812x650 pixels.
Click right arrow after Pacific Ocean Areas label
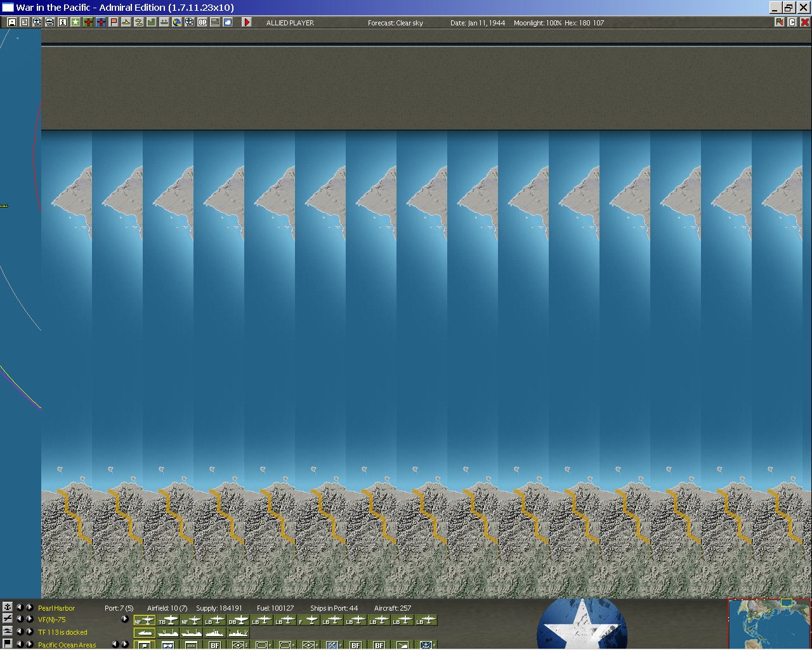124,644
